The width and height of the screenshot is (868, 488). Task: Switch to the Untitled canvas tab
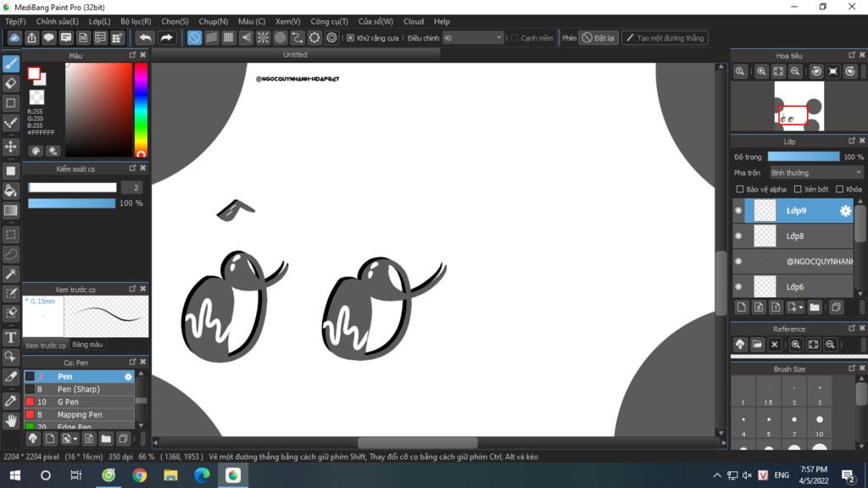295,55
